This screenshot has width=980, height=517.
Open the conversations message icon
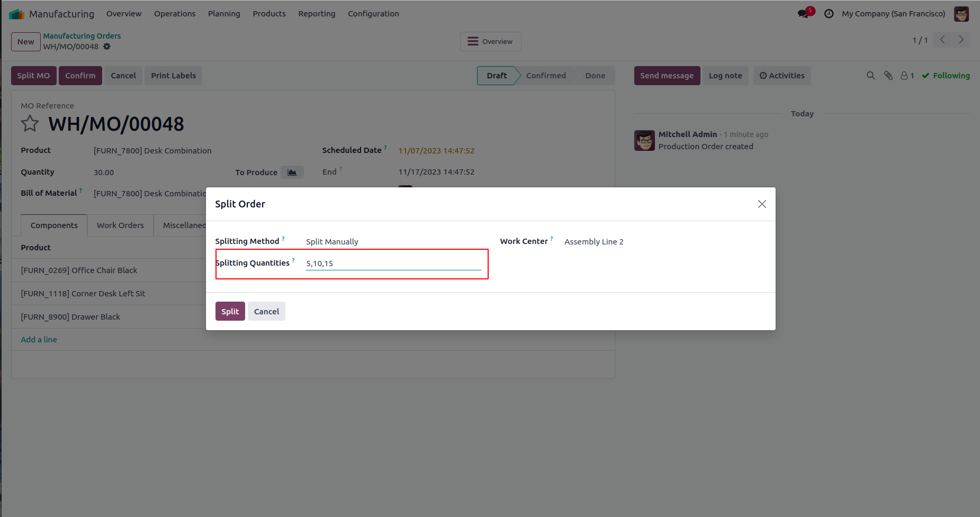(803, 14)
